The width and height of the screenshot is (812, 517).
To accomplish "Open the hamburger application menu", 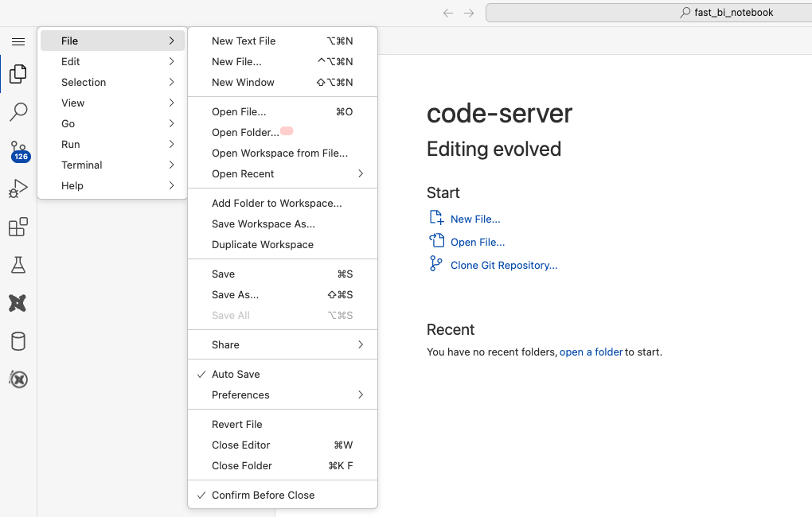I will click(x=18, y=41).
